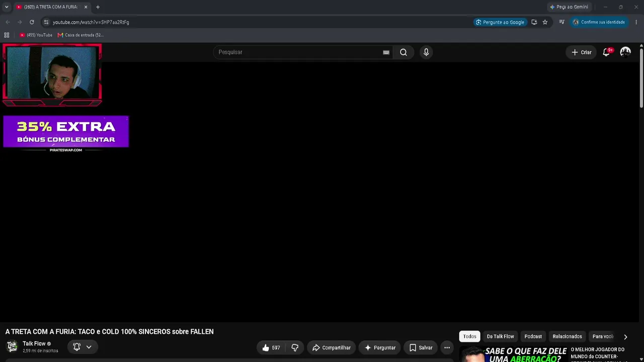The width and height of the screenshot is (644, 362).
Task: Click the Pergunte ao Google button
Action: pyautogui.click(x=500, y=22)
